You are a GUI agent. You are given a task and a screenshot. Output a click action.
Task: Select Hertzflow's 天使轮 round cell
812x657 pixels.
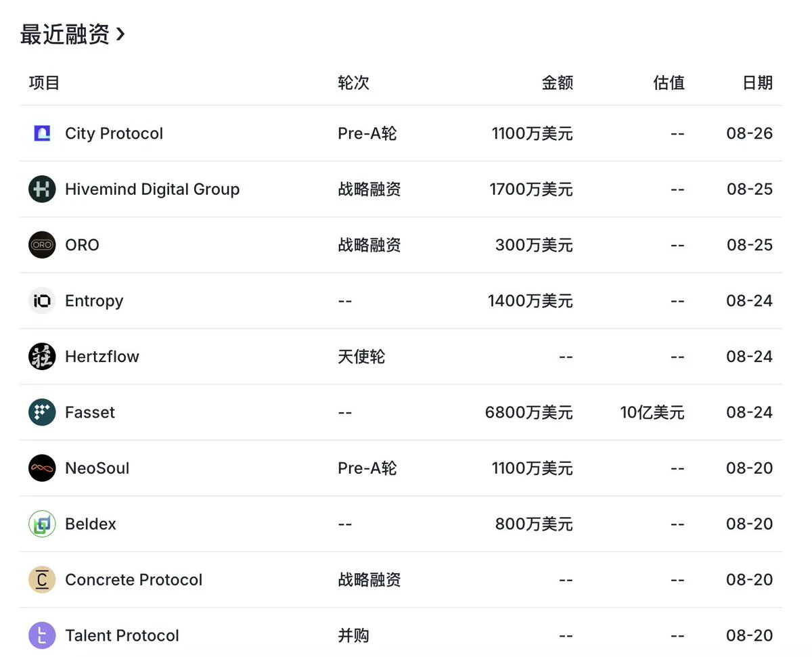tap(361, 357)
